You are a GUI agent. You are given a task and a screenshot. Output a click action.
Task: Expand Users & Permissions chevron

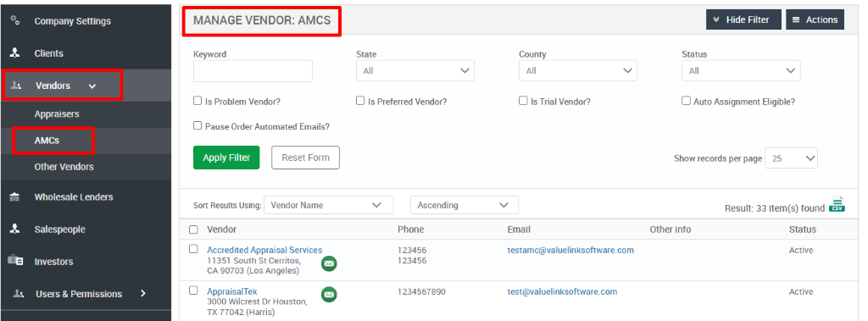click(x=142, y=293)
